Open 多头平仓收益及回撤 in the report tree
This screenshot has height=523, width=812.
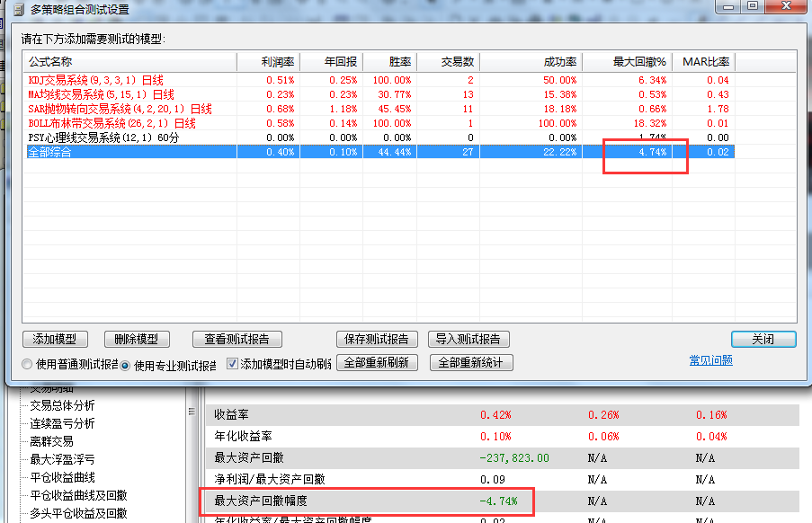click(78, 514)
